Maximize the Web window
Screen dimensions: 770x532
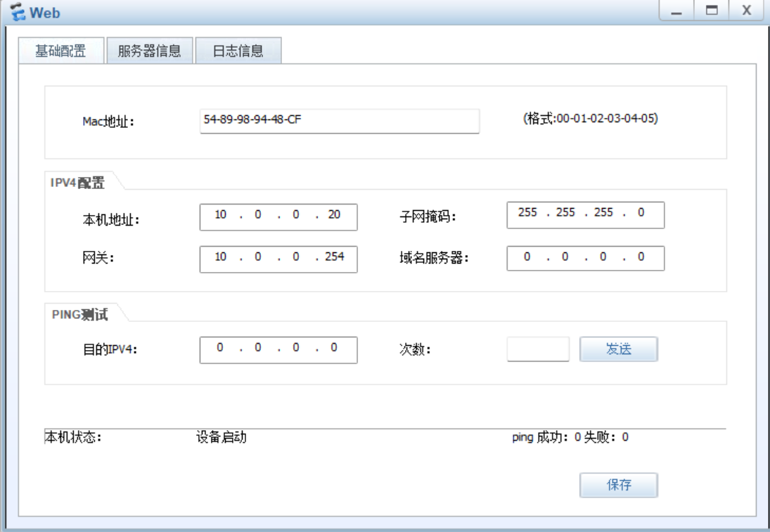pos(712,11)
